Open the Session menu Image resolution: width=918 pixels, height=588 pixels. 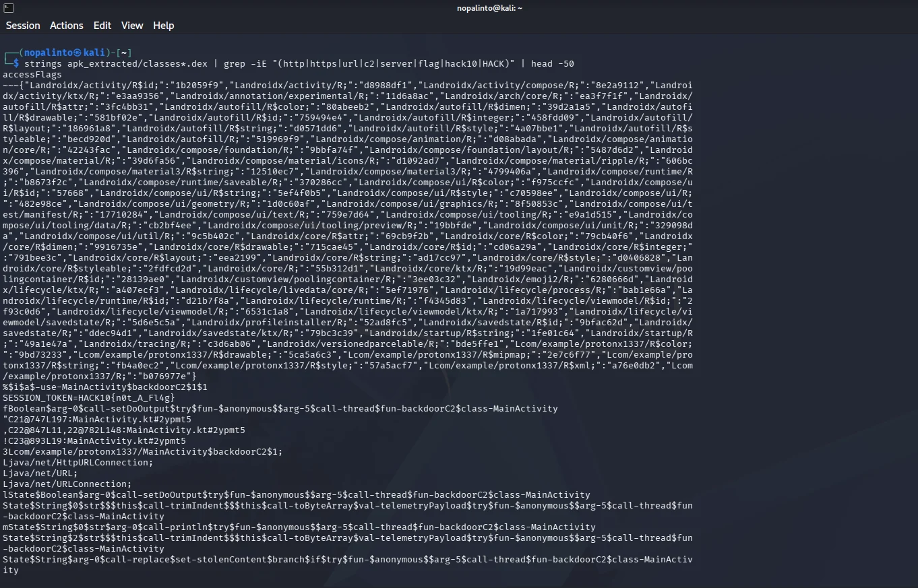point(23,26)
